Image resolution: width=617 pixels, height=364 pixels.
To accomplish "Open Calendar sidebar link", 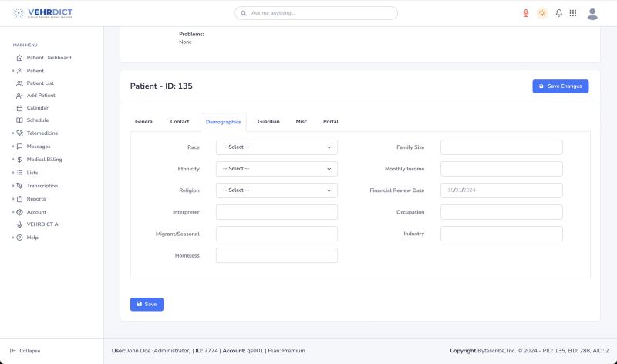I will (37, 108).
